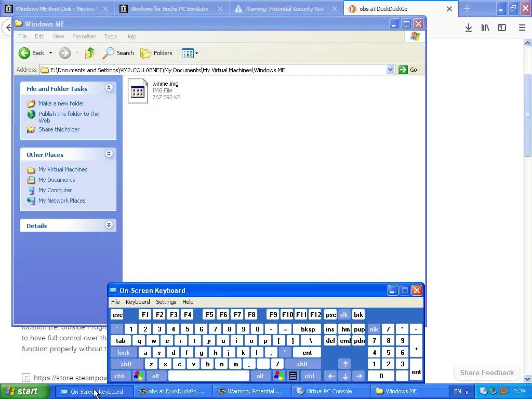Open the File menu in Windows ME window

click(x=22, y=36)
